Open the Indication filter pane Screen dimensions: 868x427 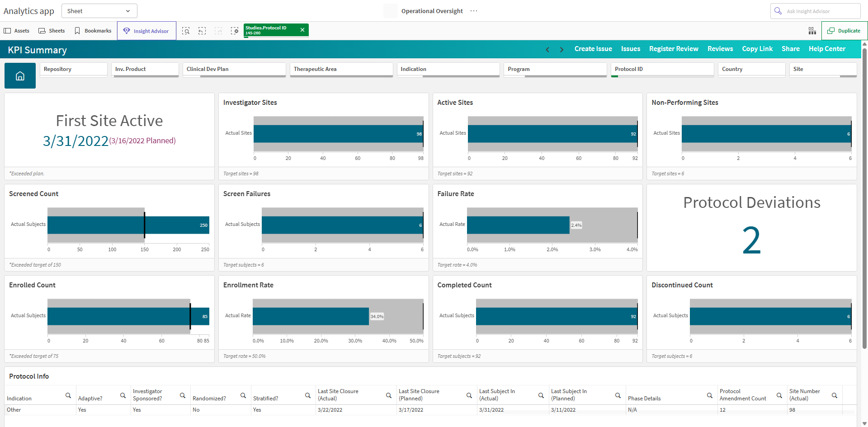pyautogui.click(x=448, y=70)
